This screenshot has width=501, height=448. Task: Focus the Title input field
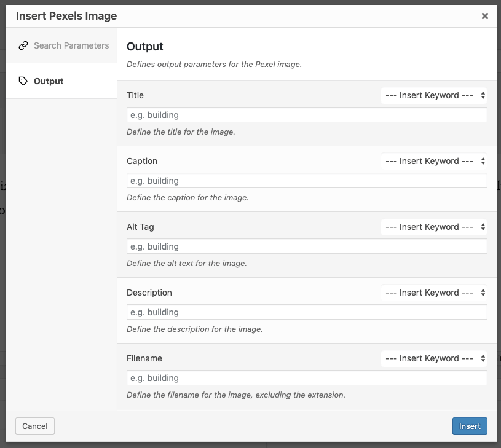point(307,115)
